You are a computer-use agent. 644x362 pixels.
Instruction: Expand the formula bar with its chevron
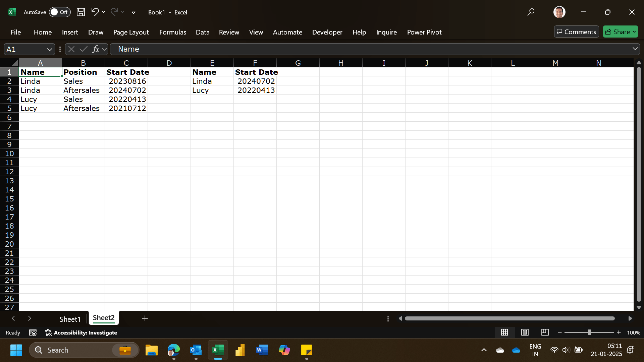[x=635, y=49]
